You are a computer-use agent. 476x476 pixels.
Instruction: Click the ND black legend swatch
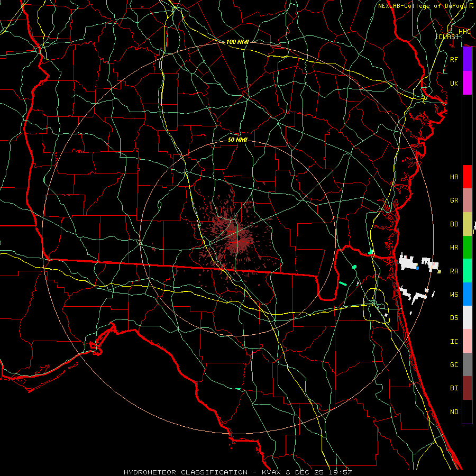tap(467, 411)
